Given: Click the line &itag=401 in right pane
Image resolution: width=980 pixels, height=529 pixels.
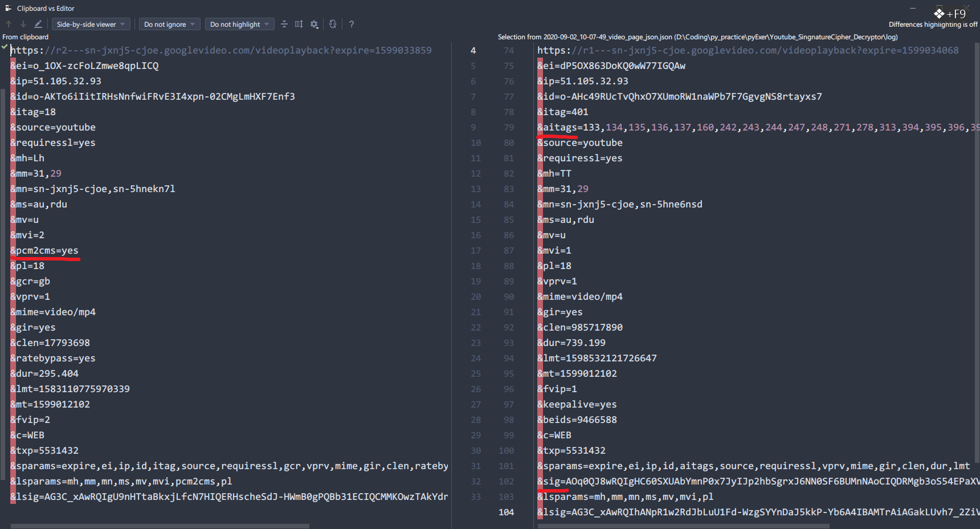Looking at the screenshot, I should point(563,112).
